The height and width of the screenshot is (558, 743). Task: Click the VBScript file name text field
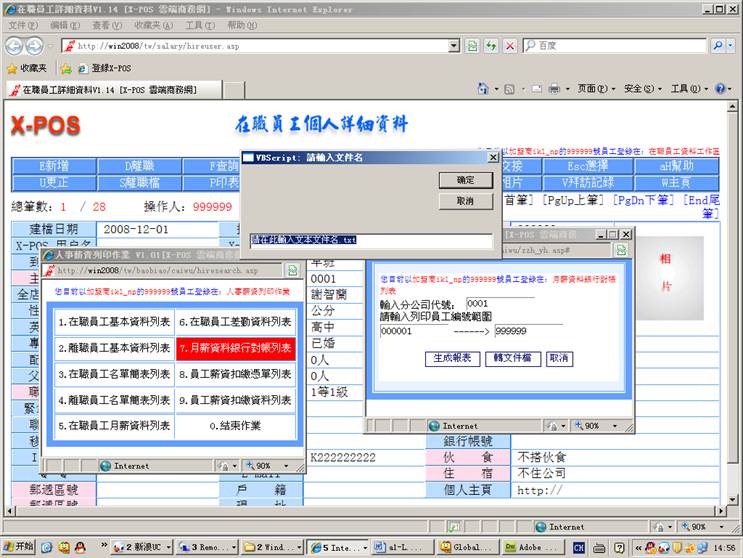click(x=370, y=240)
